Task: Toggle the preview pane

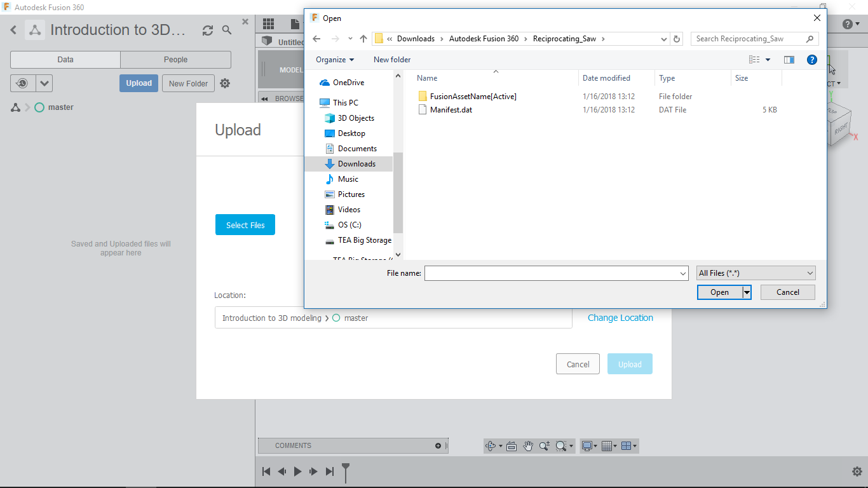Action: (x=789, y=60)
